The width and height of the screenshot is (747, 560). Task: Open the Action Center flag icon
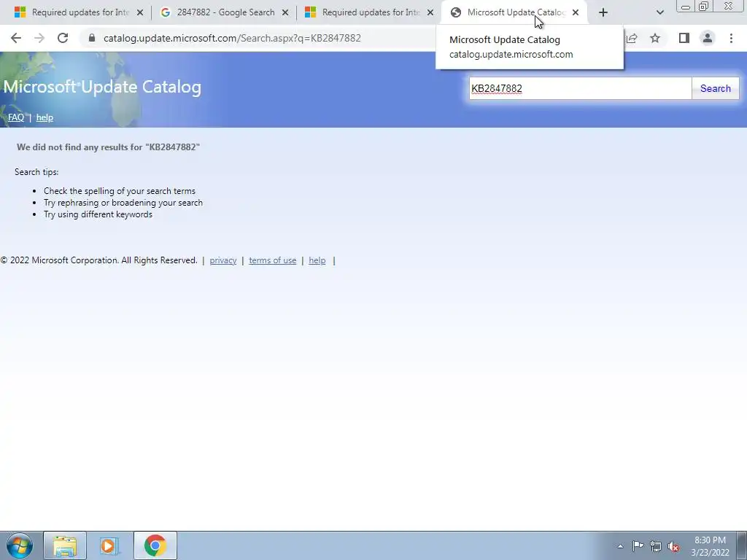click(638, 545)
